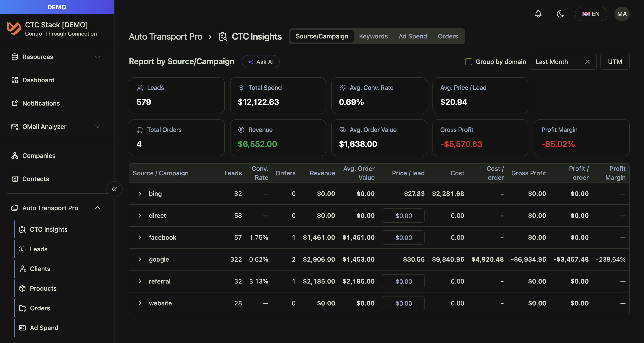Open the Companies section

[39, 155]
